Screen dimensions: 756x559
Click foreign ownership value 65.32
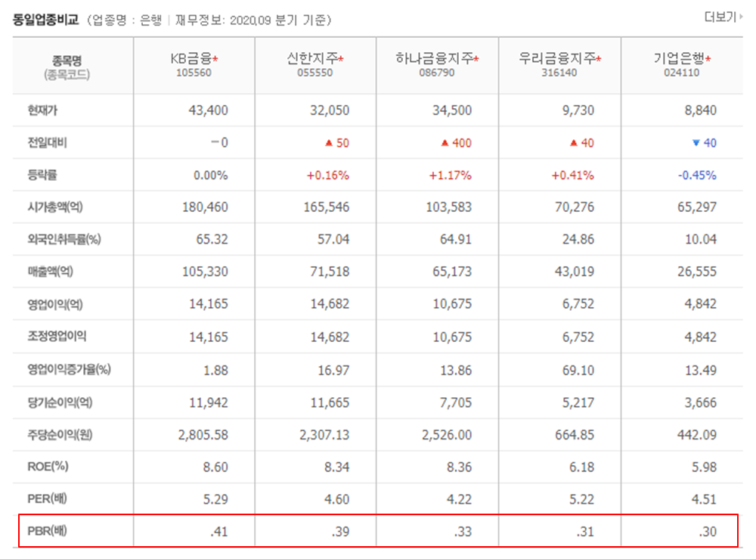212,239
